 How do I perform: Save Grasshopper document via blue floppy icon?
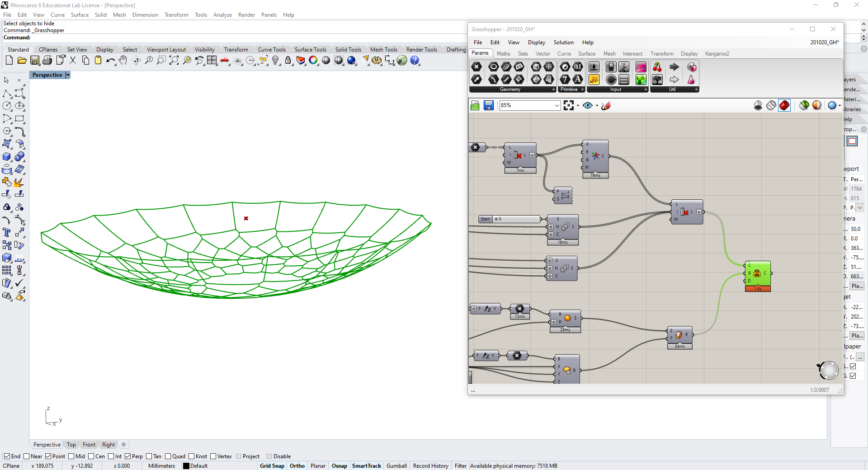pyautogui.click(x=489, y=105)
